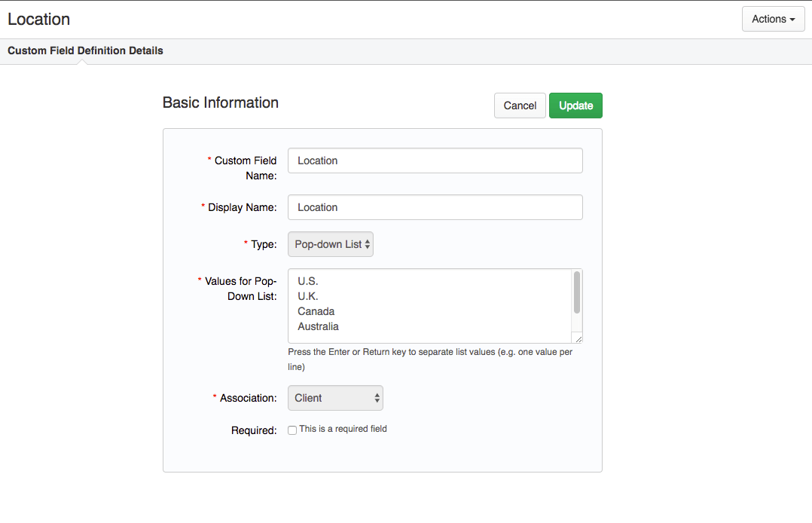
Task: Click the green Update button
Action: coord(575,106)
